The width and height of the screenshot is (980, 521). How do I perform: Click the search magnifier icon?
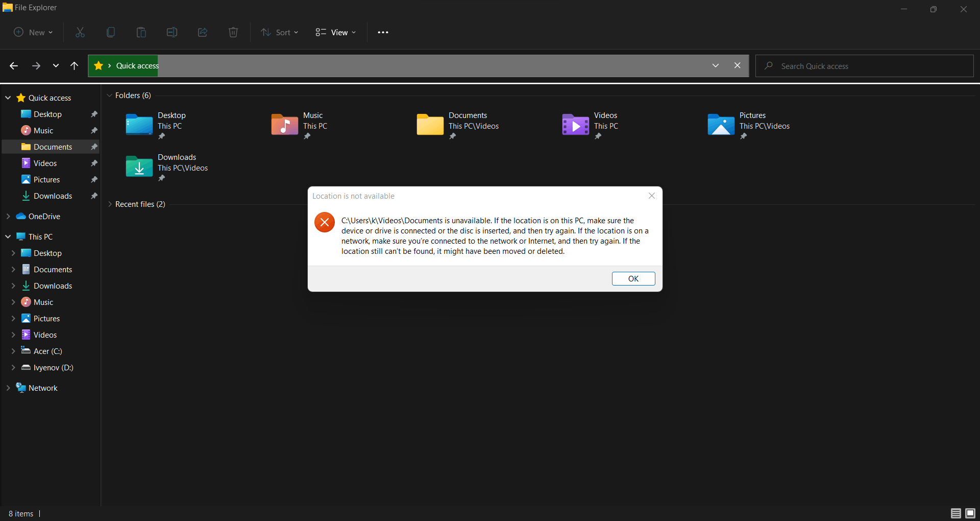[769, 66]
